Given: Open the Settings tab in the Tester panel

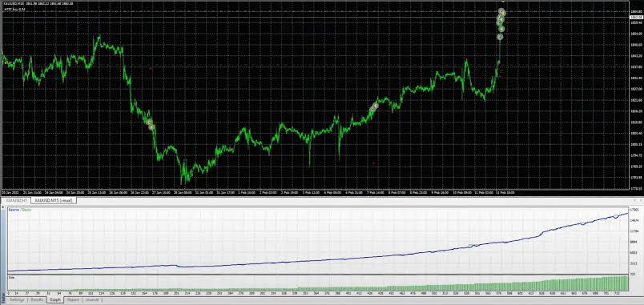Looking at the screenshot, I should click(18, 300).
